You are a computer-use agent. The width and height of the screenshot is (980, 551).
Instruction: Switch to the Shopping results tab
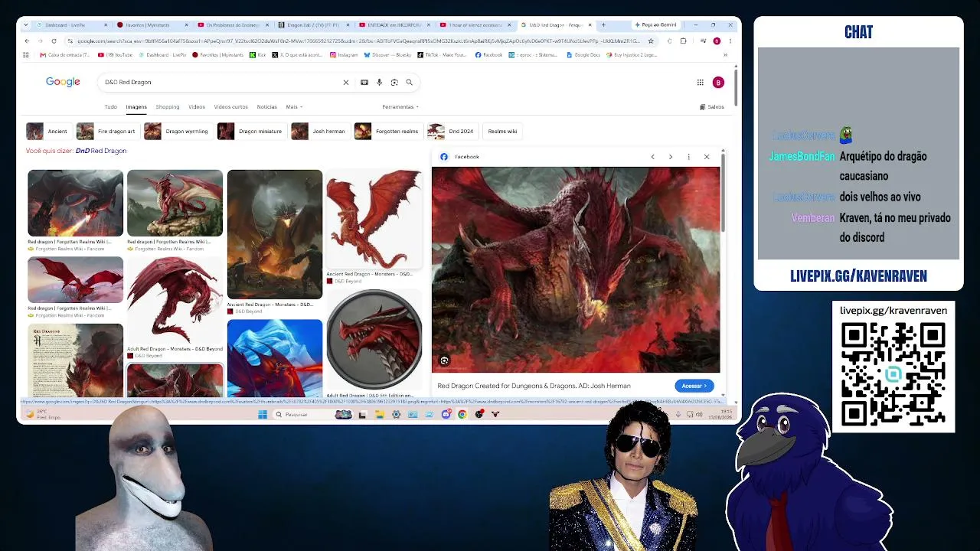pyautogui.click(x=168, y=107)
